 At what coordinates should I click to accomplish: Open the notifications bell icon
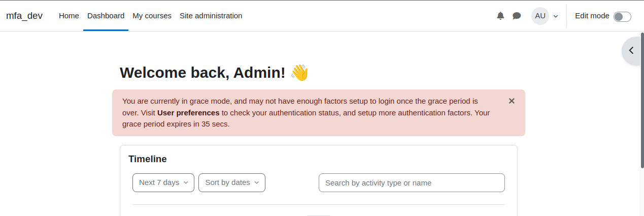(500, 16)
